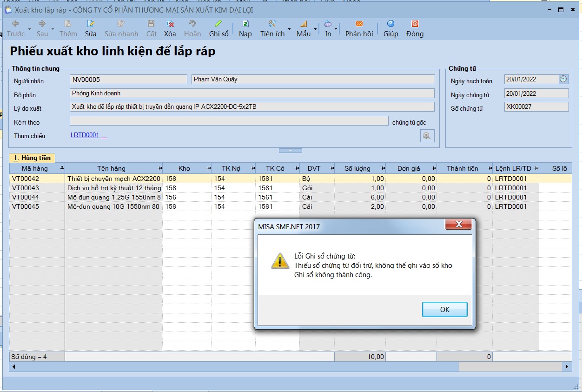Click the Sau (next) toolbar icon
582x392 pixels.
click(x=42, y=24)
